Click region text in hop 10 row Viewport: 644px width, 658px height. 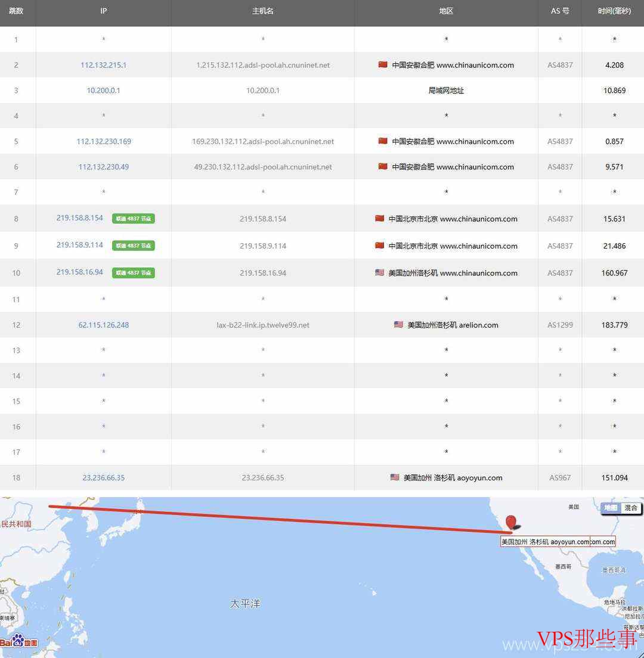click(453, 273)
